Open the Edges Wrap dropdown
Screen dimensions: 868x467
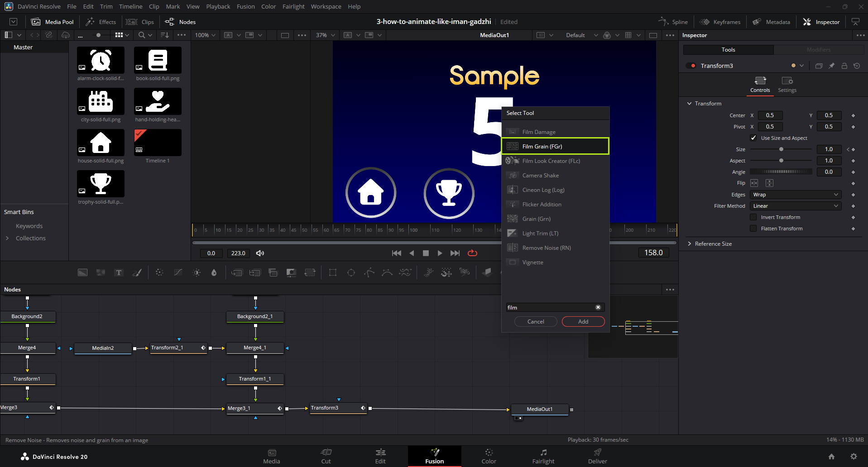pyautogui.click(x=795, y=195)
